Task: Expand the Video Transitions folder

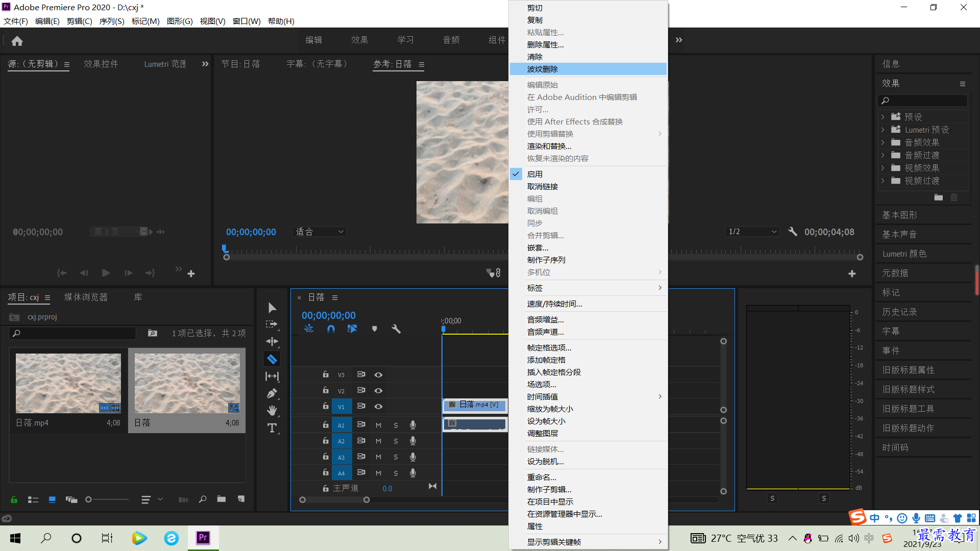Action: point(883,181)
